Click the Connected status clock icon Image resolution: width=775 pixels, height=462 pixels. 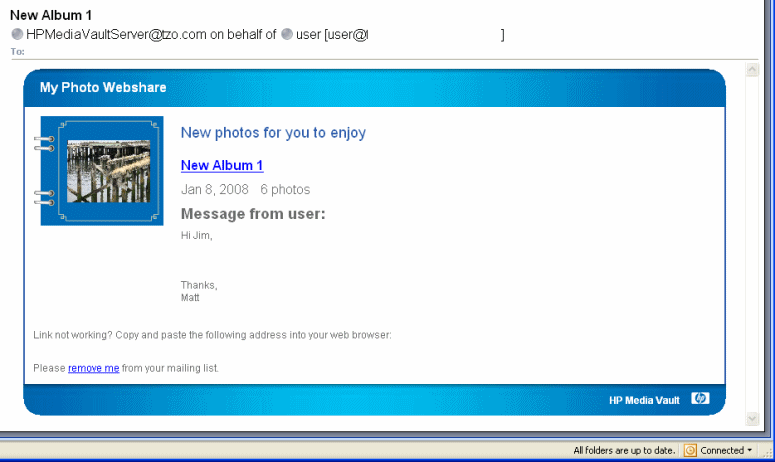pos(690,450)
